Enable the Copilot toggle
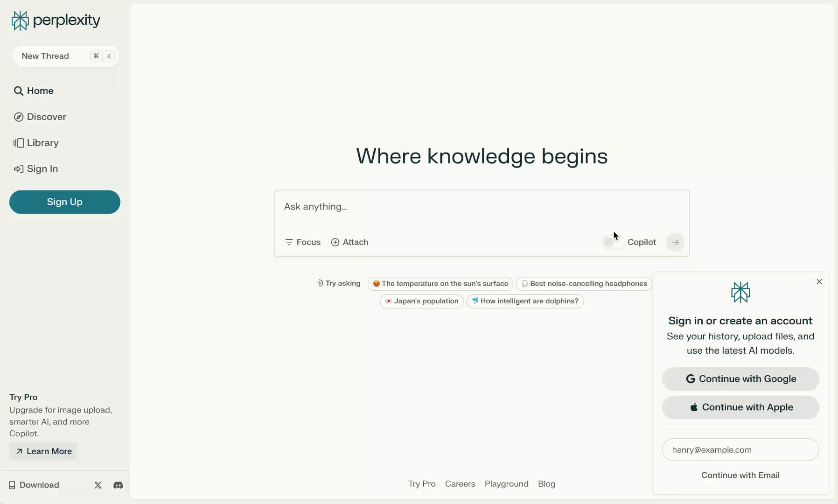This screenshot has width=838, height=504. (x=612, y=242)
